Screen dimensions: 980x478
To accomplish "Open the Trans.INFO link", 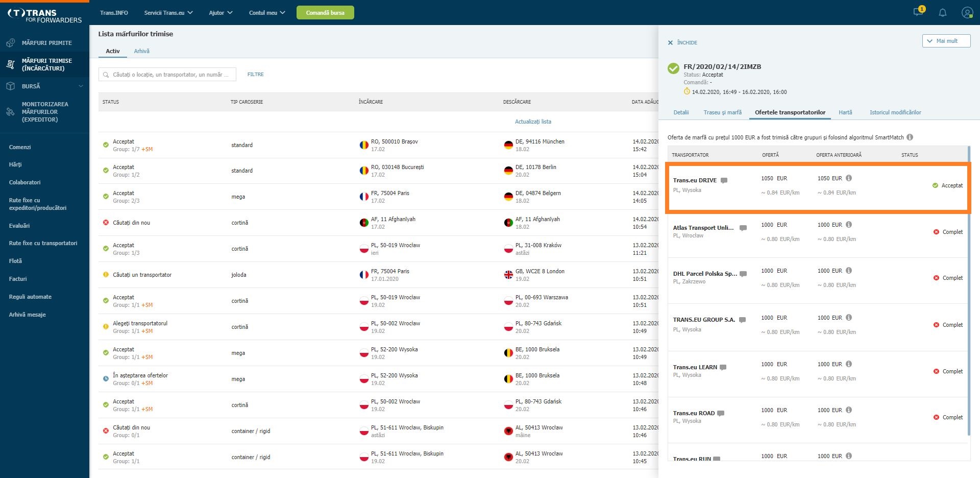I will pos(114,13).
